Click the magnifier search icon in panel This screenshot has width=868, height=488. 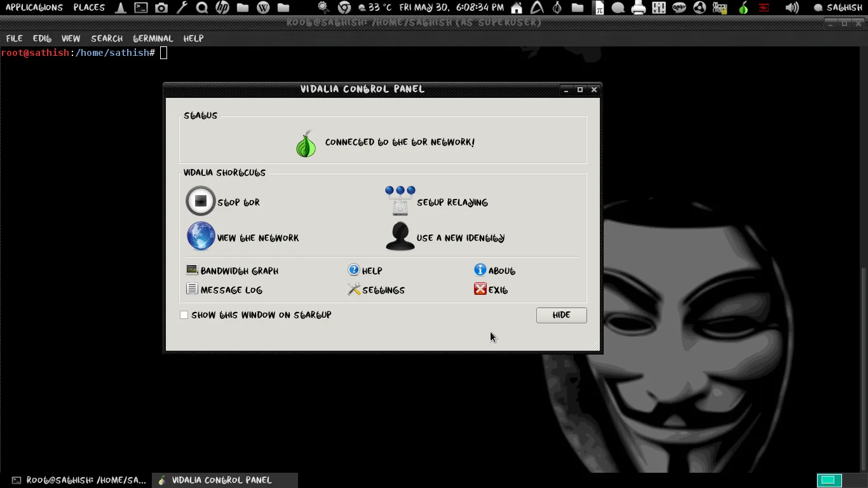point(202,8)
